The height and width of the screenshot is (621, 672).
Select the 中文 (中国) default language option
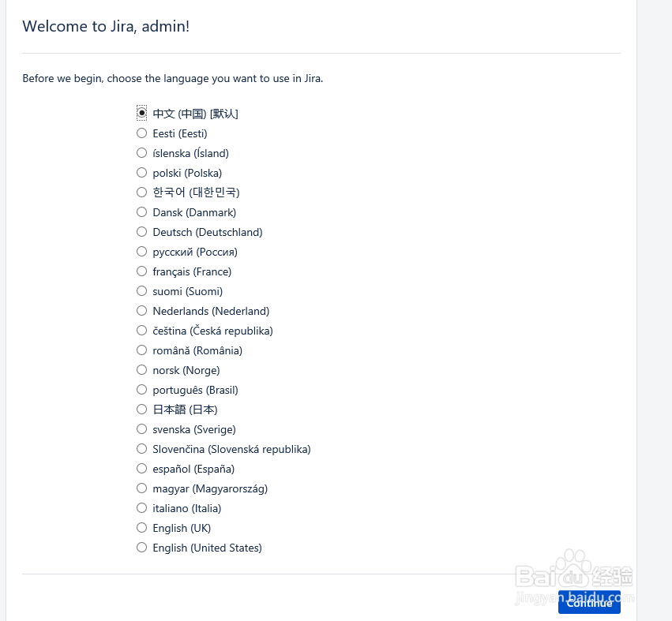pos(142,114)
